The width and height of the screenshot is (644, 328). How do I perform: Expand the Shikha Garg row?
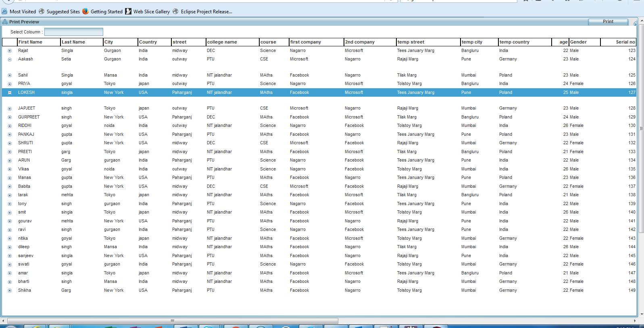pos(10,291)
